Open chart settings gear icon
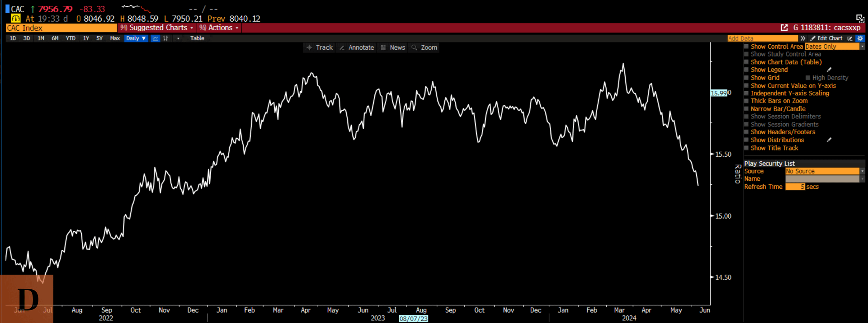 click(860, 38)
